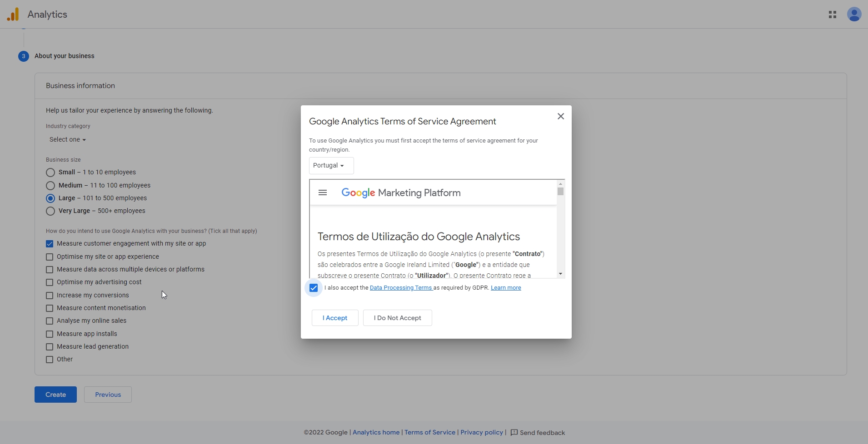Toggle the Data Processing Terms acceptance checkbox
868x444 pixels.
coord(314,288)
